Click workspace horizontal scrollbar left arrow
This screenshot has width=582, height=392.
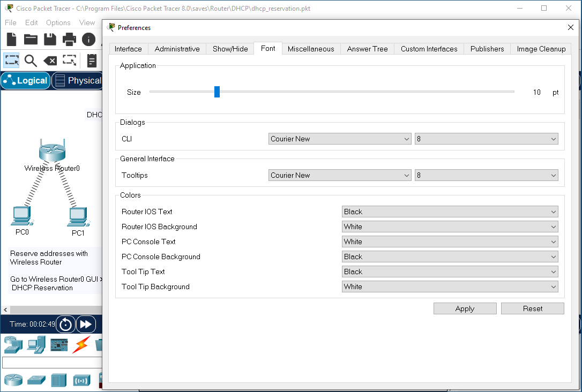pos(5,310)
